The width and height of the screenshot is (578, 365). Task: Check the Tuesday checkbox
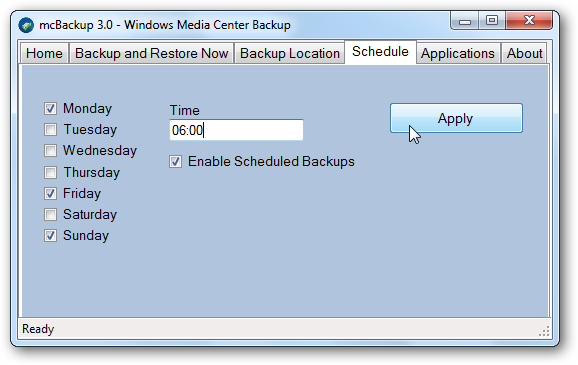pos(51,129)
